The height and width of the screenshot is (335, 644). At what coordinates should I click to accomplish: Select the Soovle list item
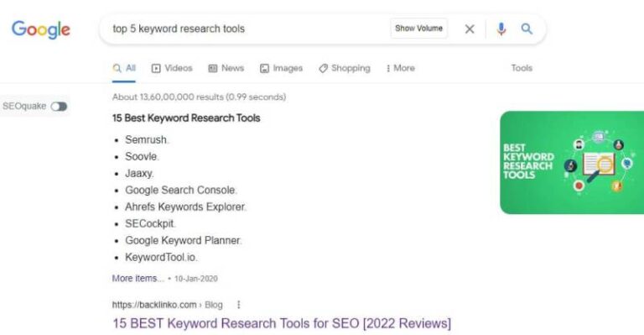tap(141, 157)
